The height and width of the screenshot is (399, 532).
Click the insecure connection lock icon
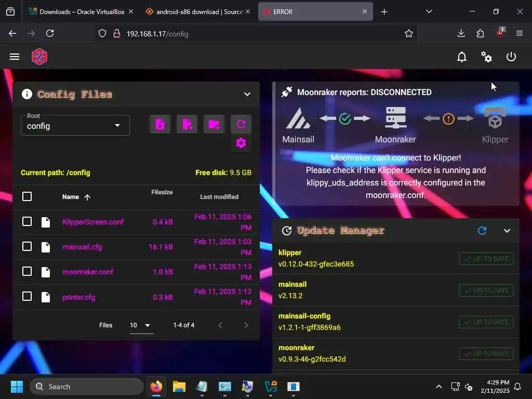tap(117, 34)
